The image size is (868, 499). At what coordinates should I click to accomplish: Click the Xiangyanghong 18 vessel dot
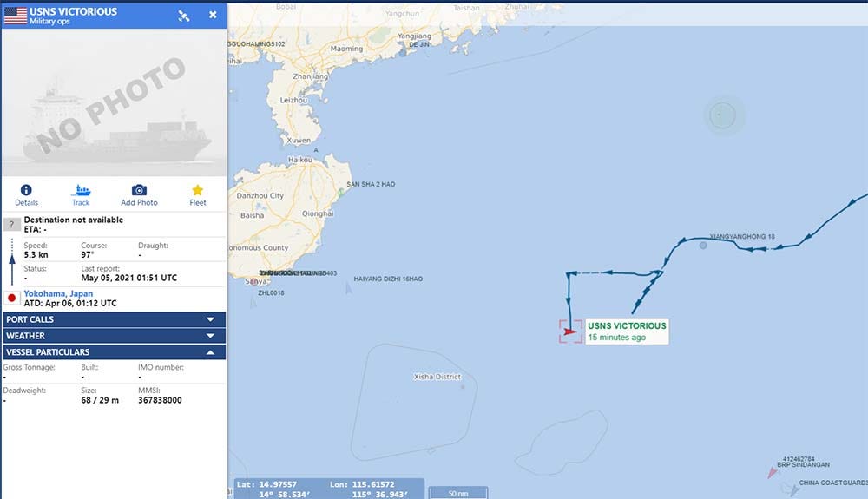click(703, 245)
